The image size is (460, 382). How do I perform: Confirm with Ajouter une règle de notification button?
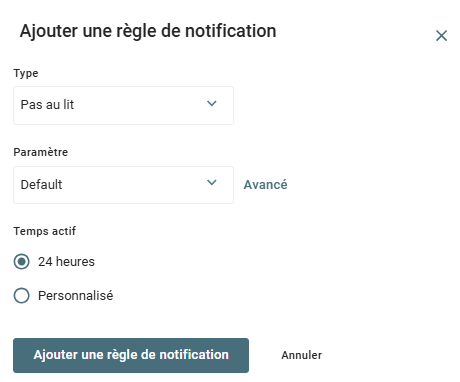pos(131,355)
